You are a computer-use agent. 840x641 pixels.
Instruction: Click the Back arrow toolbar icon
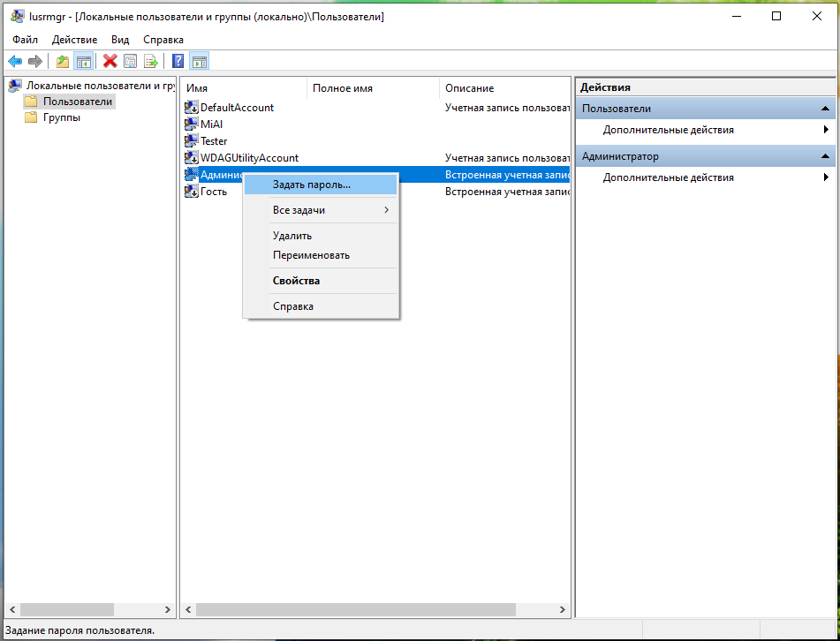pyautogui.click(x=15, y=61)
